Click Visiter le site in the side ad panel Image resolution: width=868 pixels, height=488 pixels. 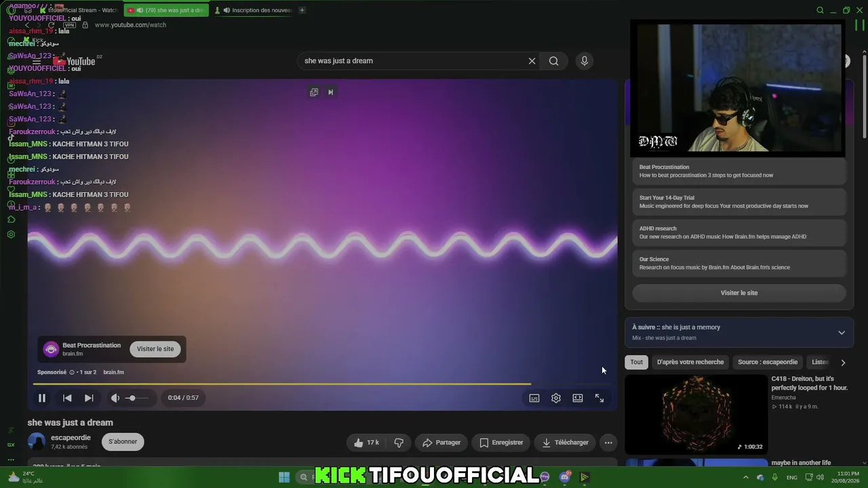click(x=739, y=293)
